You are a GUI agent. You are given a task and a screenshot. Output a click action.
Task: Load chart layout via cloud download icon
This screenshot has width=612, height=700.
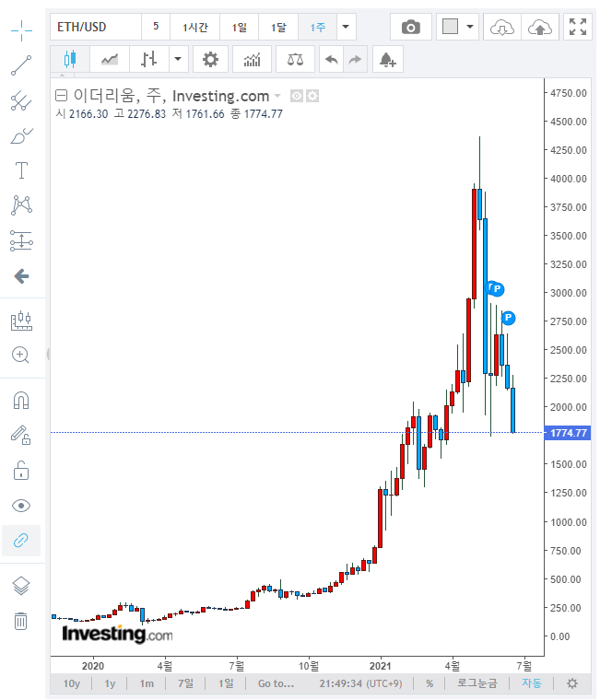(502, 28)
